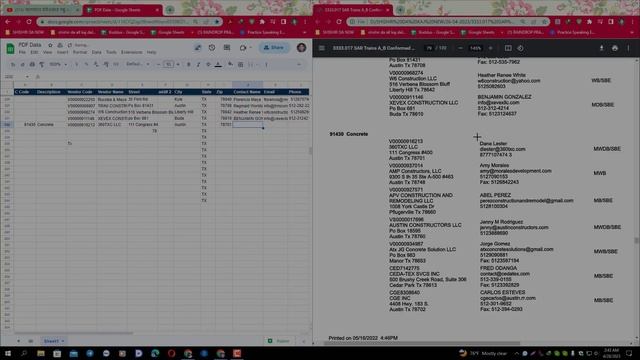This screenshot has height=360, width=640.
Task: Open the Edit menu in Sheets
Action: pos(34,53)
